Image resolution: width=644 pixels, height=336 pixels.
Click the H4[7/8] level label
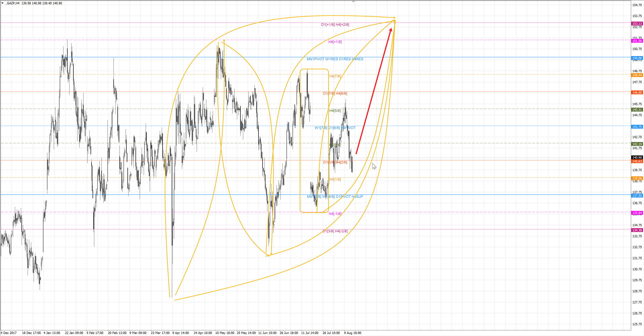335,76
